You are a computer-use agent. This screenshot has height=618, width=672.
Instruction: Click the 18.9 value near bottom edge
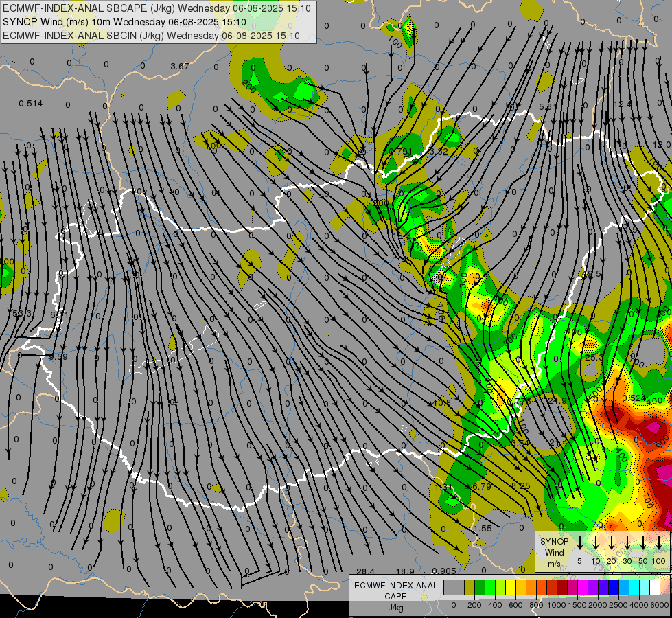click(x=405, y=571)
